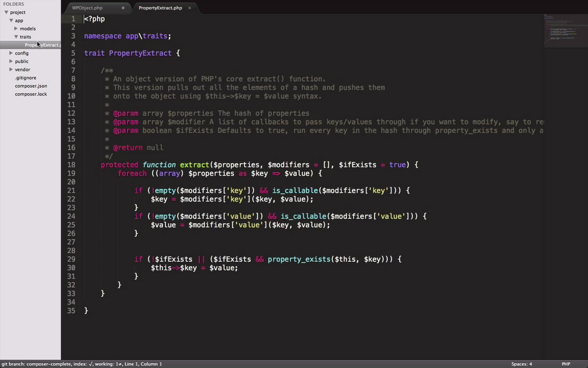Click $ifExists parameter on line 18

coord(357,165)
